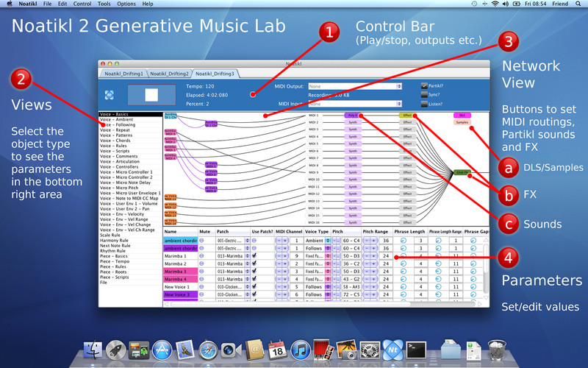Decrease Pitch Range with minus for Marimba 3

click(367, 271)
